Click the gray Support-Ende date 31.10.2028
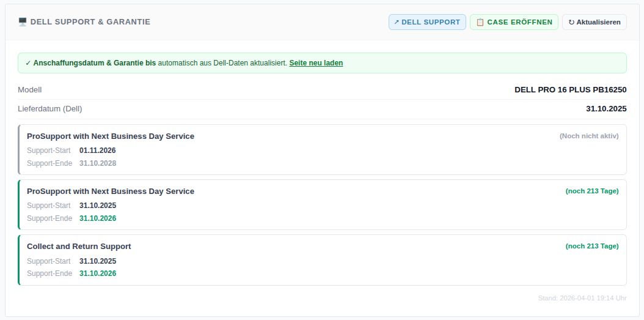644x320 pixels. [98, 163]
